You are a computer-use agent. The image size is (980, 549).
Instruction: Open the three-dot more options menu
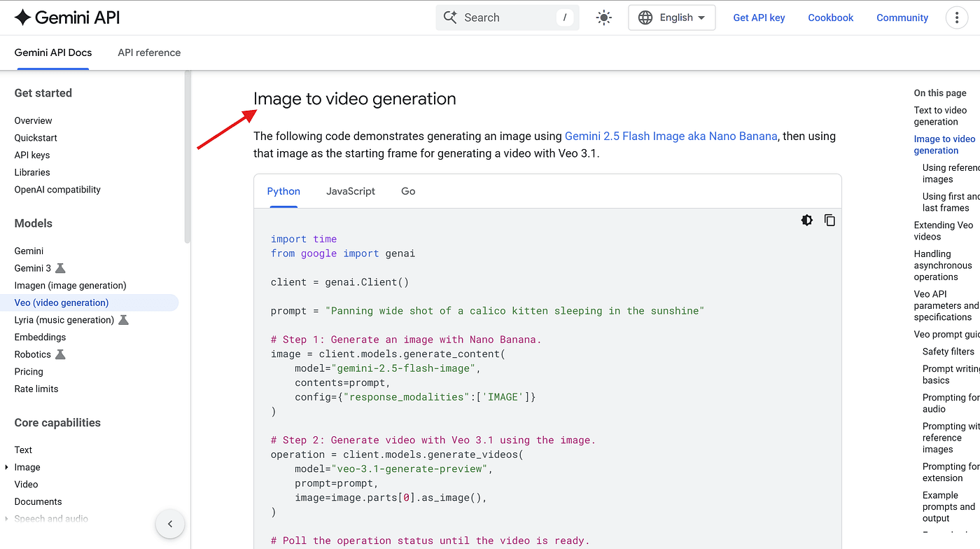(x=956, y=18)
